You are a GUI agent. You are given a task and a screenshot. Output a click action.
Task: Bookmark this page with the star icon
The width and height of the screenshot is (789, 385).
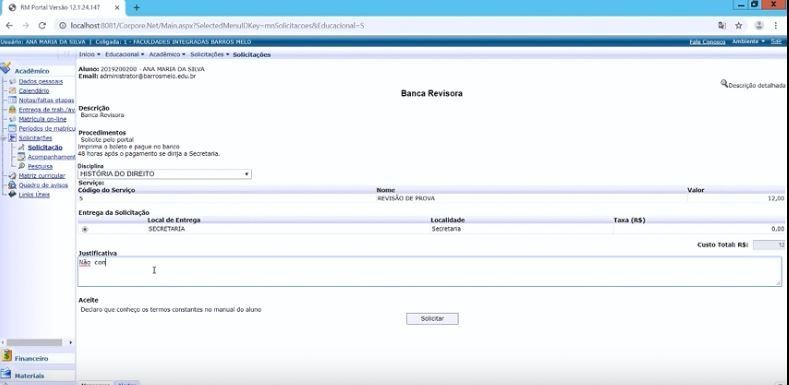point(738,25)
